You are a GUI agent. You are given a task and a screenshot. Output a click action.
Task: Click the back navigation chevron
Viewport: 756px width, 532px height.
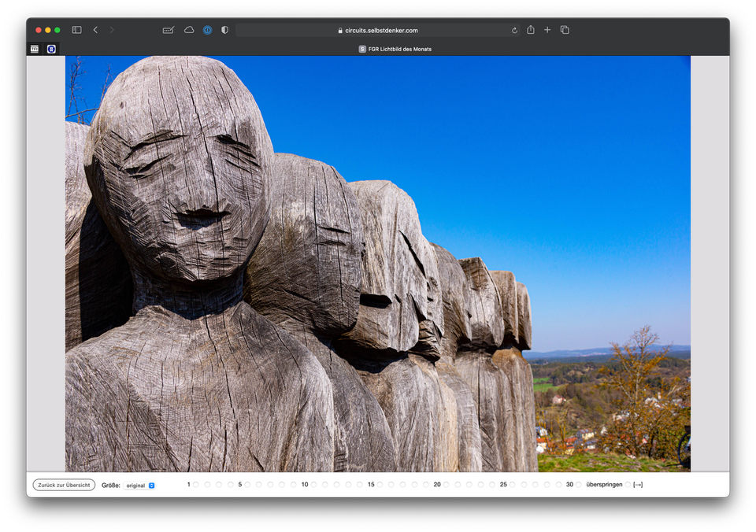coord(95,29)
